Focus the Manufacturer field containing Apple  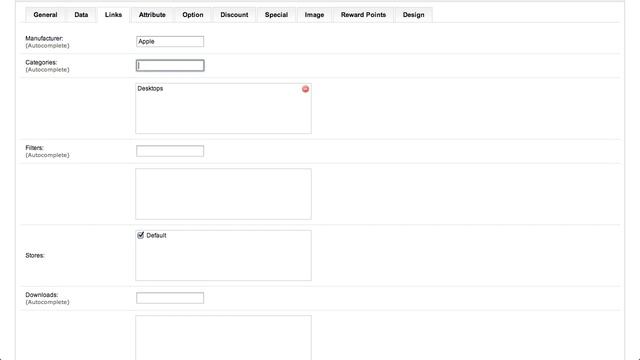(170, 41)
